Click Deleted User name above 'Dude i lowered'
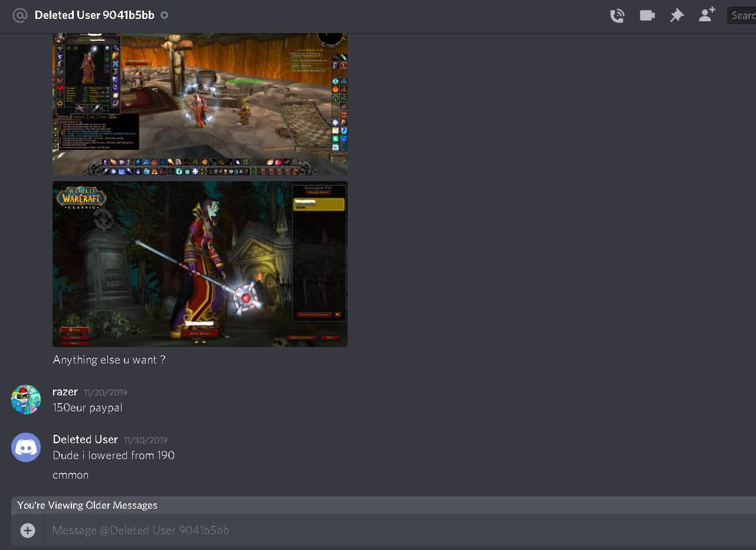 (86, 440)
